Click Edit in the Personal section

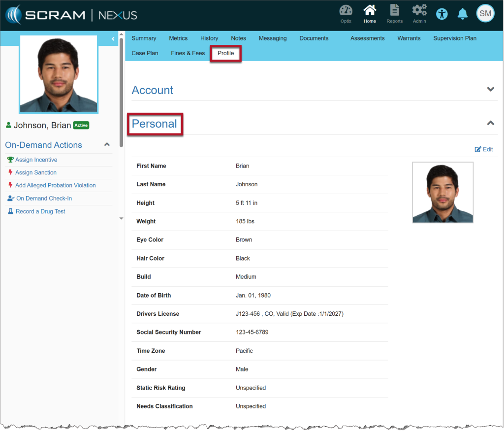pos(484,149)
